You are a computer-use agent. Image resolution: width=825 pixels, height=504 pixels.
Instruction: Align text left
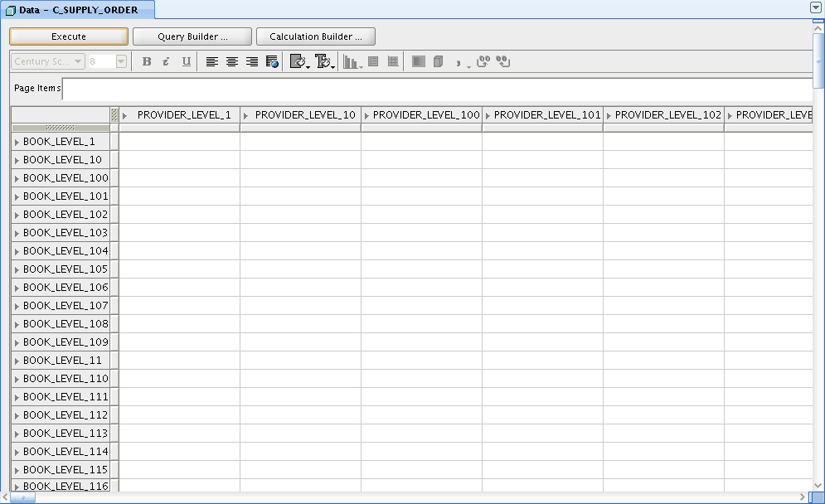point(212,61)
